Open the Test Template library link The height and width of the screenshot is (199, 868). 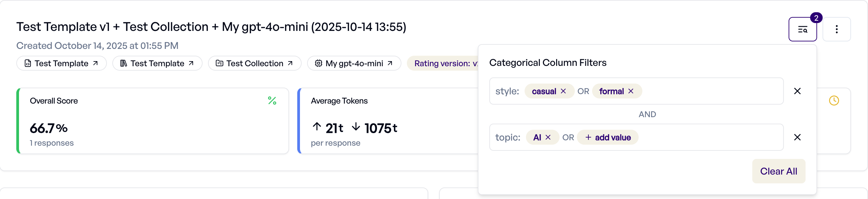click(x=157, y=64)
